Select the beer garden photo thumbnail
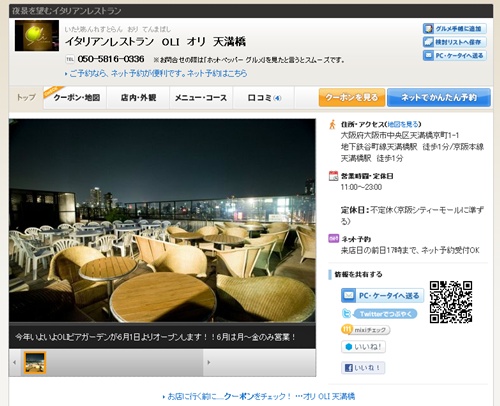The height and width of the screenshot is (406, 500). click(35, 362)
